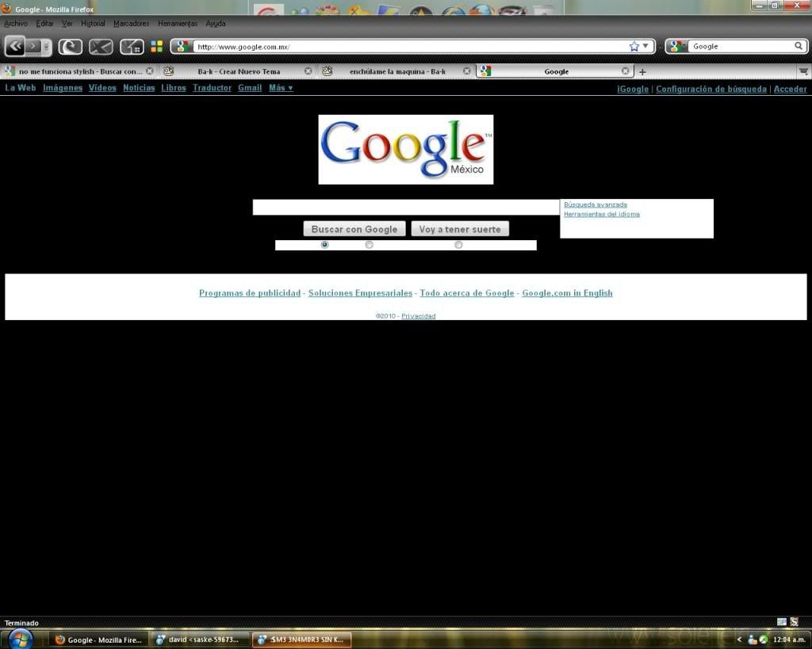Click the Acceder sign-in link

coord(791,89)
